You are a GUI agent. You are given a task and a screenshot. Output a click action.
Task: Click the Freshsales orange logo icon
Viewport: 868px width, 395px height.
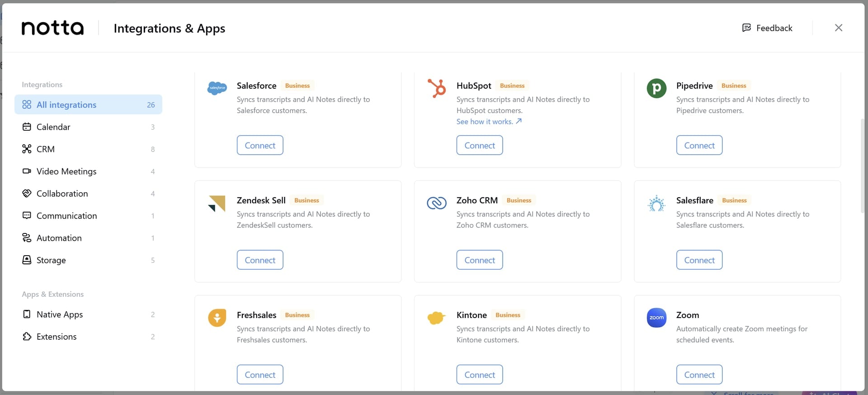coord(217,318)
